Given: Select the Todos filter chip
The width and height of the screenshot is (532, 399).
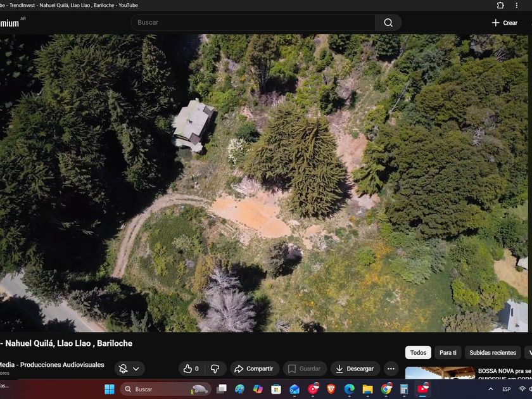Looking at the screenshot, I should click(x=418, y=353).
